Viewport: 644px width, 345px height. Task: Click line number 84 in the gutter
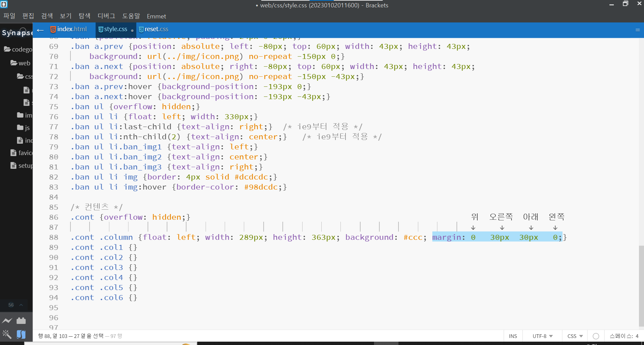[x=54, y=197]
